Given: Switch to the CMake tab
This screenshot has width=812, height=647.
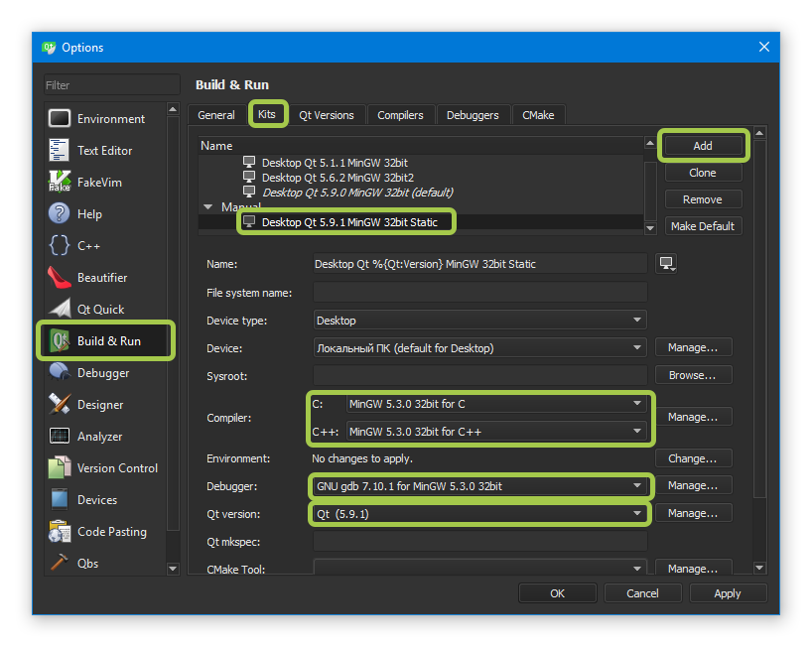Looking at the screenshot, I should pos(538,115).
